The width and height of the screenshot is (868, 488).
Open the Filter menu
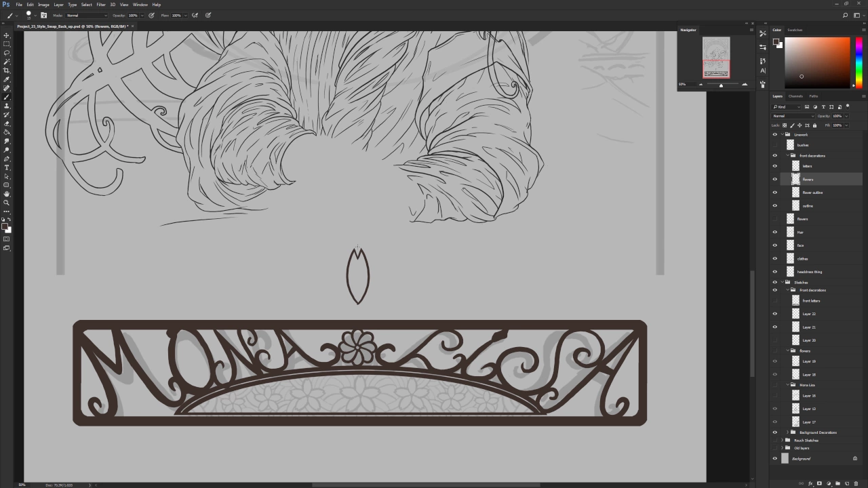pos(100,5)
